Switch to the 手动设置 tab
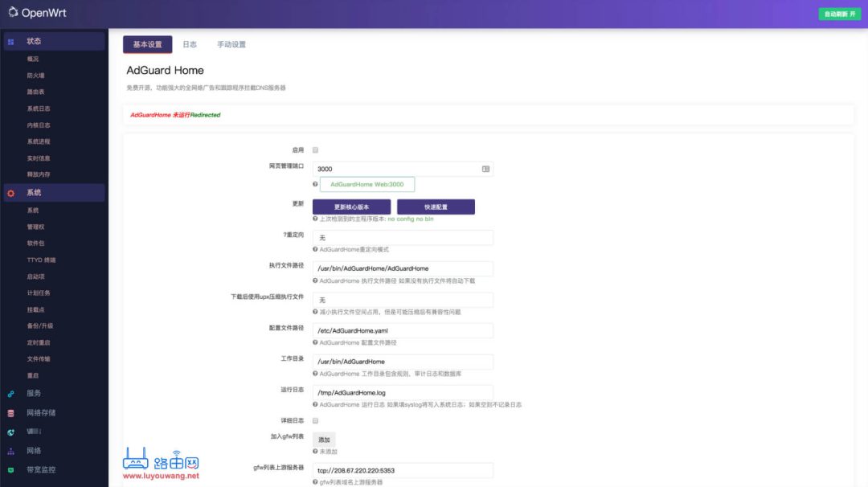The image size is (868, 487). (231, 44)
